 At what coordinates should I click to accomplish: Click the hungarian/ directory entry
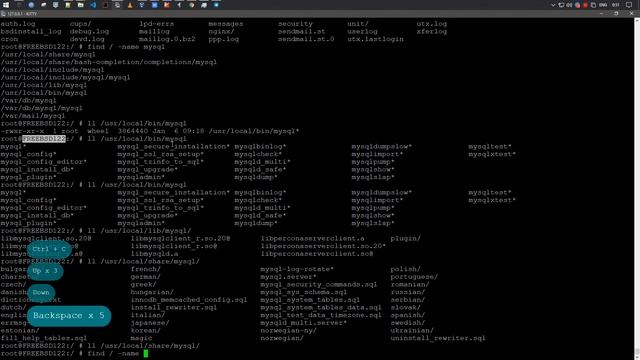click(x=152, y=292)
